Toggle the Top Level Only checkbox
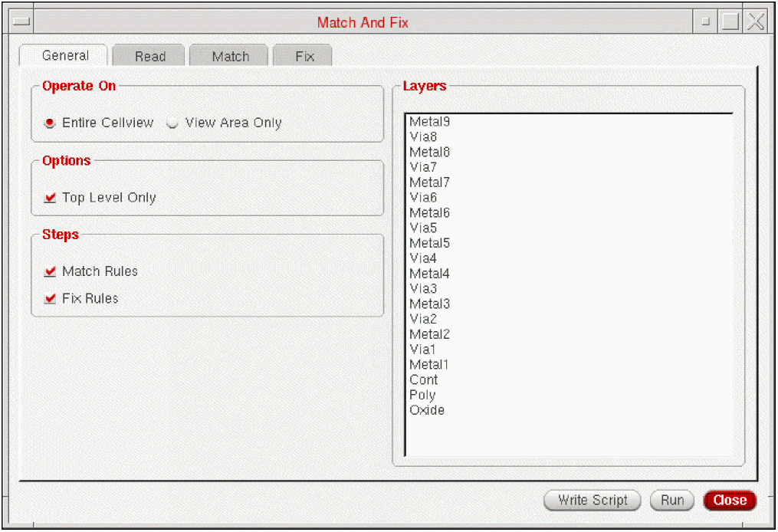The image size is (778, 532). tap(50, 198)
